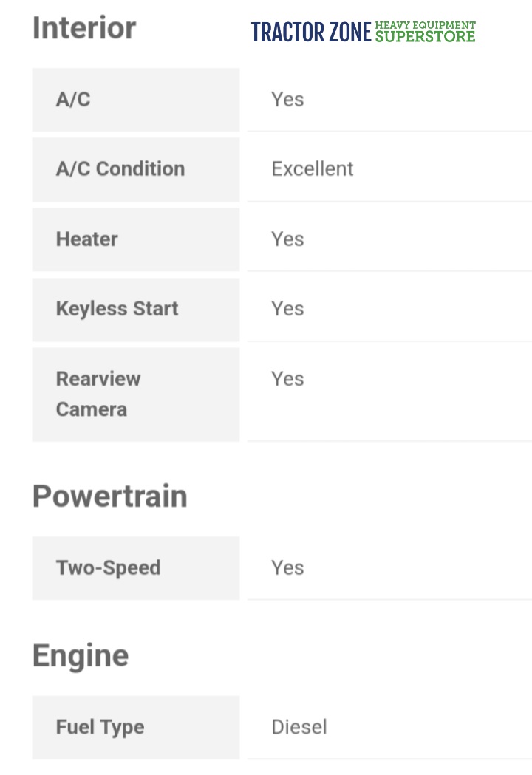The image size is (532, 775).
Task: Click the Powertrain section heading
Action: pos(109,496)
